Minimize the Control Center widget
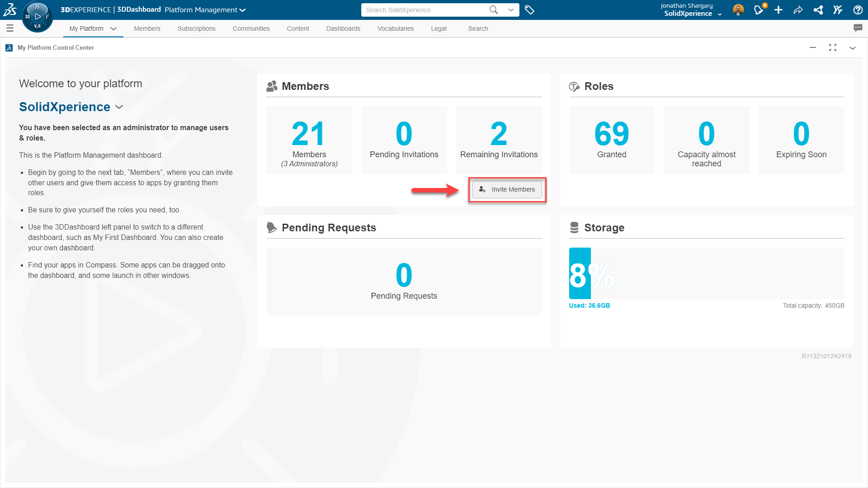Viewport: 868px width, 488px height. pos(813,47)
